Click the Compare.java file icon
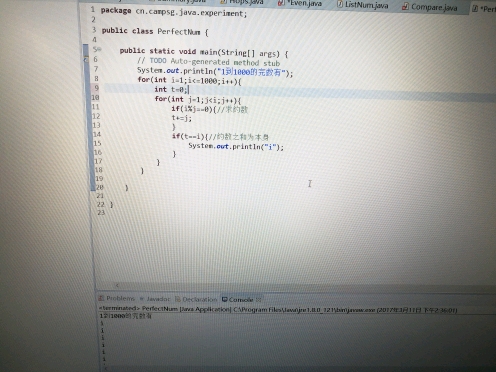The width and height of the screenshot is (496, 372). (405, 6)
